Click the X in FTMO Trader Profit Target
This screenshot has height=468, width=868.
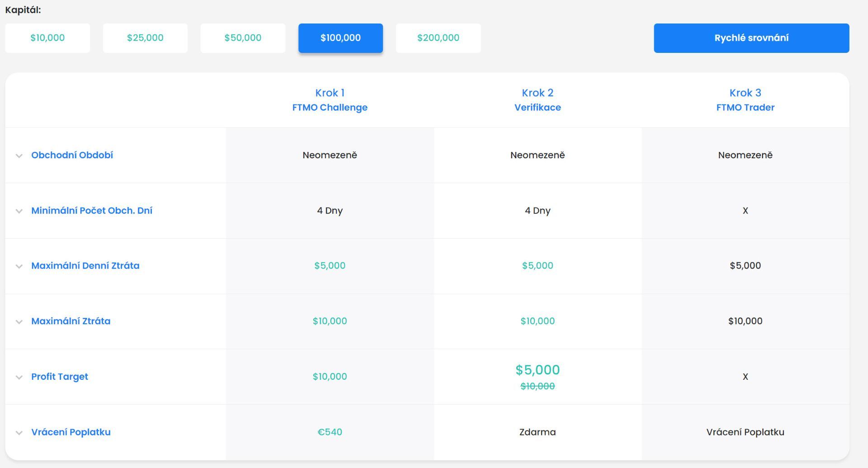point(745,377)
